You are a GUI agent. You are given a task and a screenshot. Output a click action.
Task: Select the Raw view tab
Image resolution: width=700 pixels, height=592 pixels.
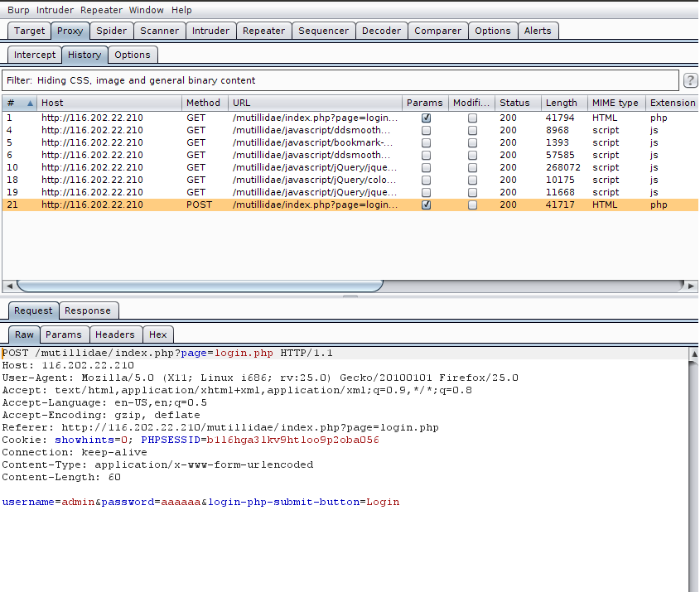24,335
